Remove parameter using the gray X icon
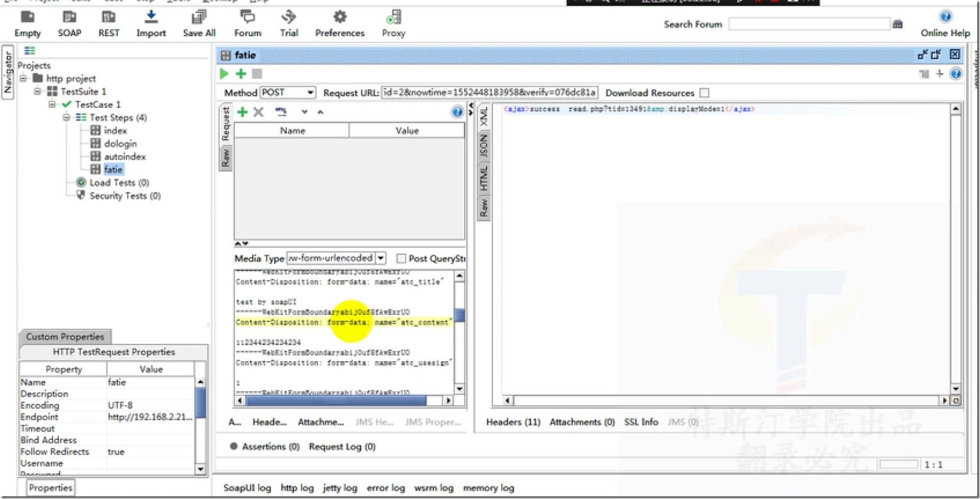Screen dimensions: 980x499 pyautogui.click(x=258, y=113)
